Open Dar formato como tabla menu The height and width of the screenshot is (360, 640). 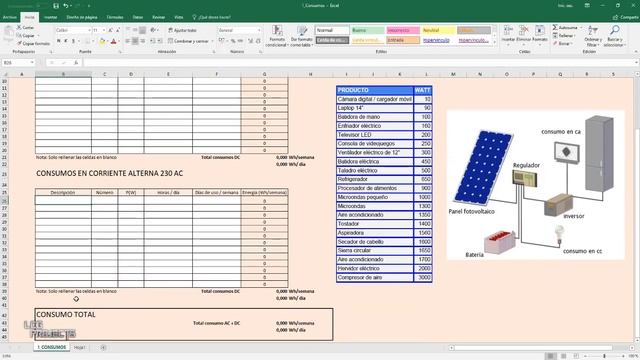(x=302, y=36)
